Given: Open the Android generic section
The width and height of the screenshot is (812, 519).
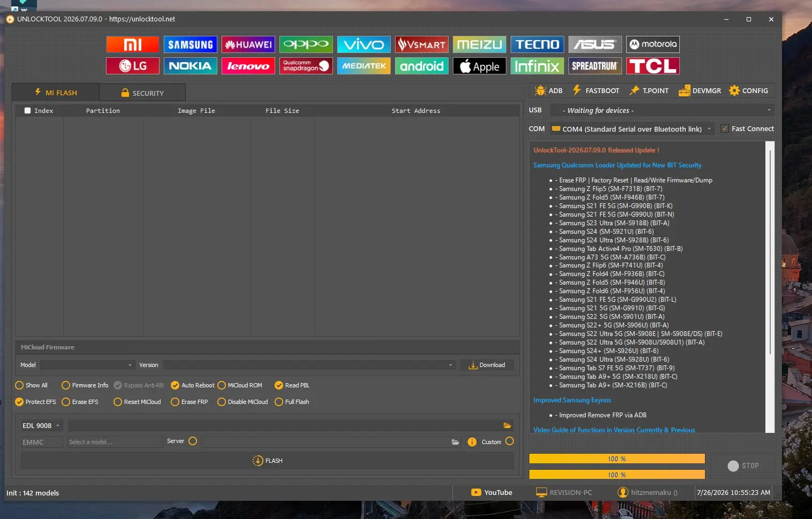Looking at the screenshot, I should coord(422,66).
